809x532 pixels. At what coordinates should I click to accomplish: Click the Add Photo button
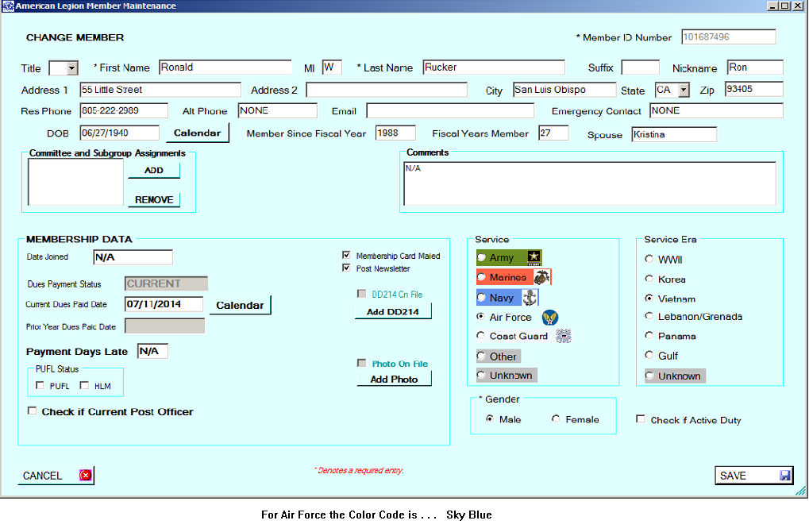[395, 380]
